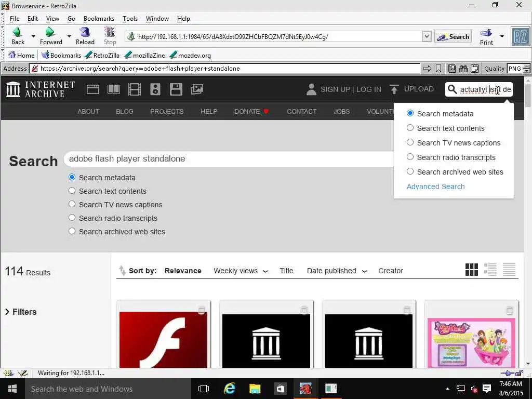Open the Action Center notification icon

tap(486, 389)
